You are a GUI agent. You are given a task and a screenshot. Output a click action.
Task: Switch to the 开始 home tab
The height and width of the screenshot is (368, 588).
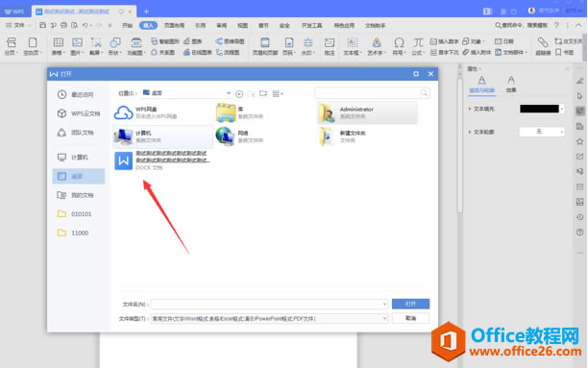tap(128, 25)
